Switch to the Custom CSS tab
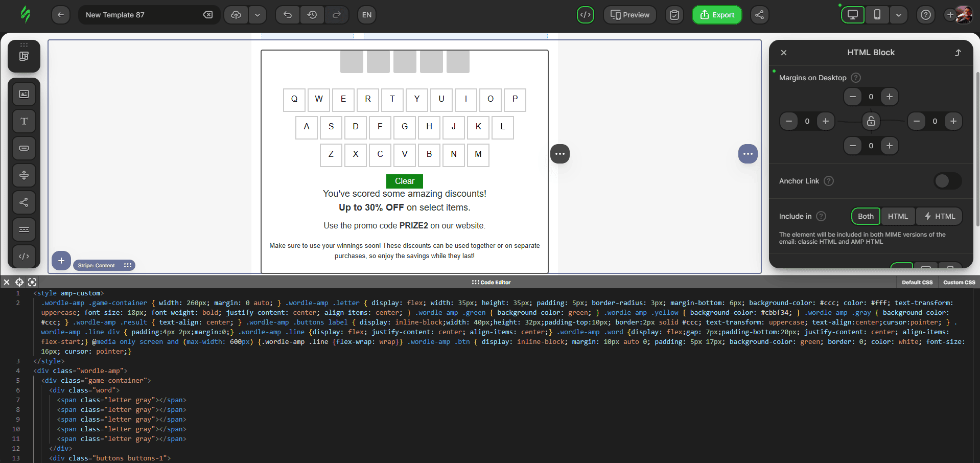The width and height of the screenshot is (980, 463). click(959, 282)
